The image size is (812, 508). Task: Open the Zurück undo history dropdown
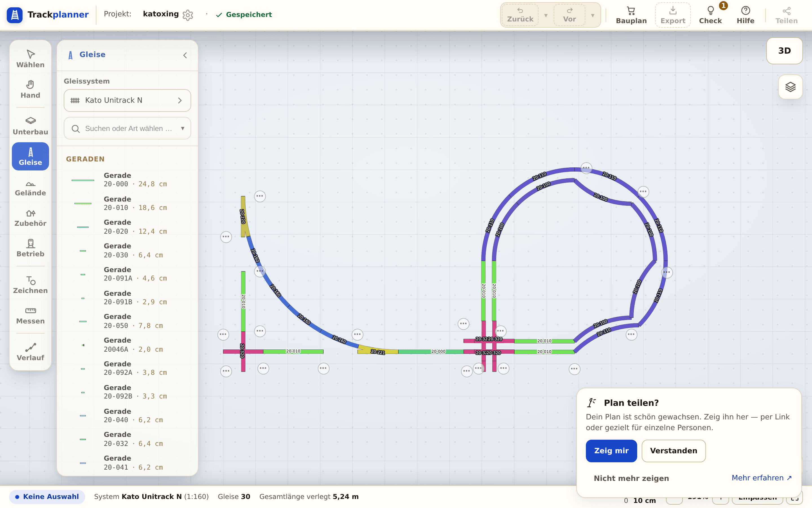[546, 15]
